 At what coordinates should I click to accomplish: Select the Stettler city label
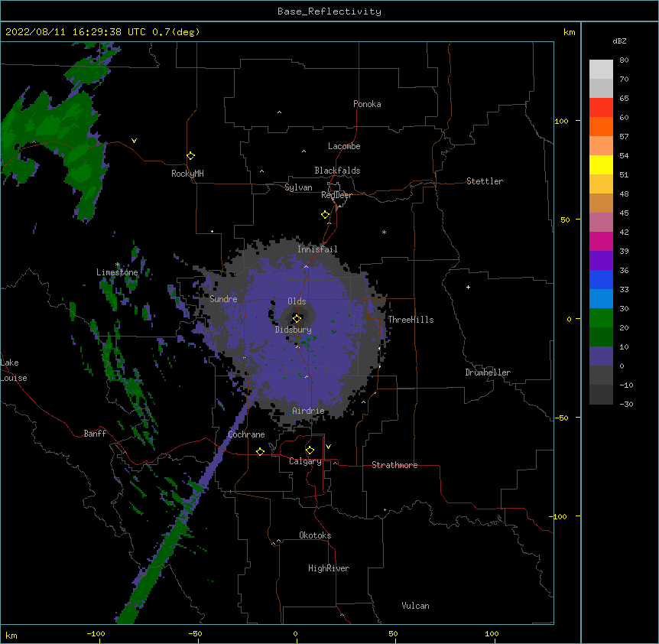pyautogui.click(x=485, y=181)
